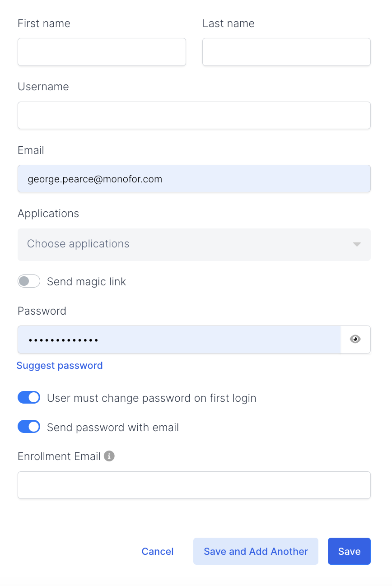This screenshot has height=586, width=392.
Task: Select the Username input box
Action: coord(194,115)
